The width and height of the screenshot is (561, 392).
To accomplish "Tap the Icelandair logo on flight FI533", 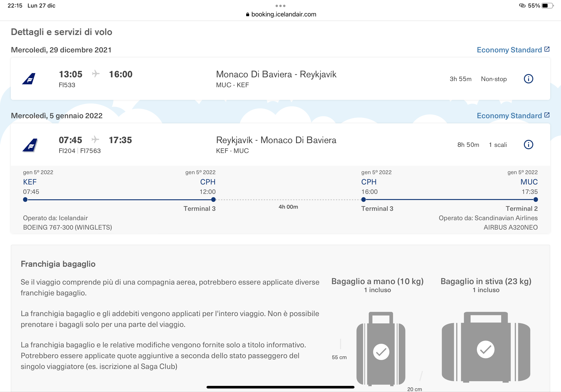I will (29, 79).
